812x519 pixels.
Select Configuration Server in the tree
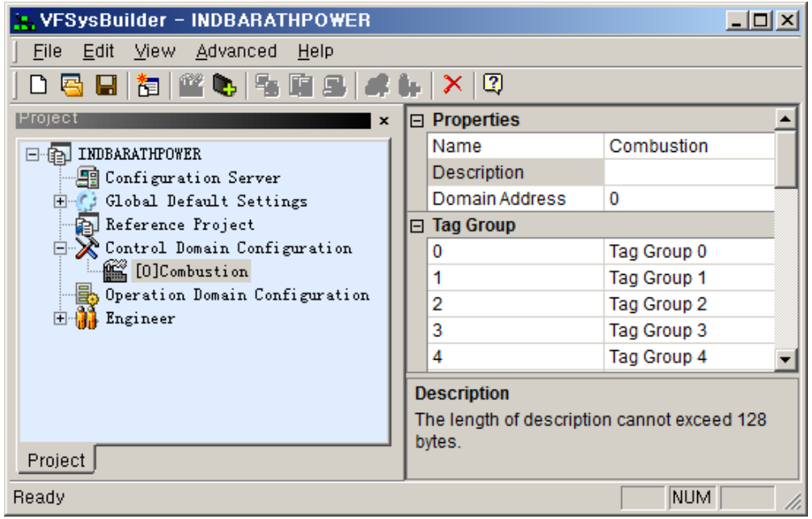click(192, 178)
